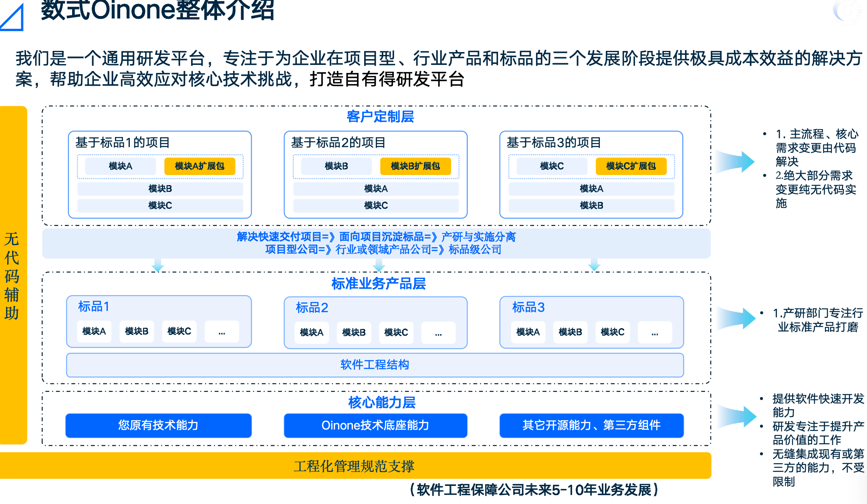The image size is (867, 504).
Task: Click the down arrow under 基于标品1的项目
Action: pyautogui.click(x=158, y=264)
